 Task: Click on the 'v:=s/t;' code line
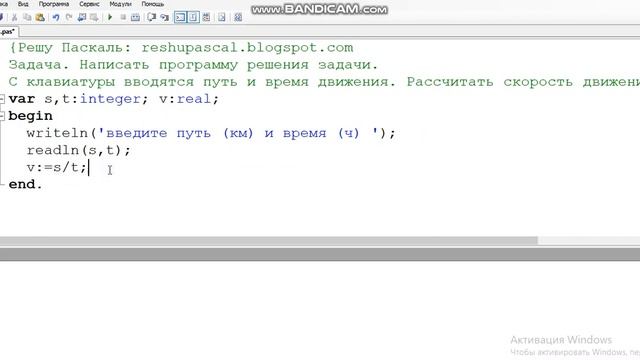point(57,167)
